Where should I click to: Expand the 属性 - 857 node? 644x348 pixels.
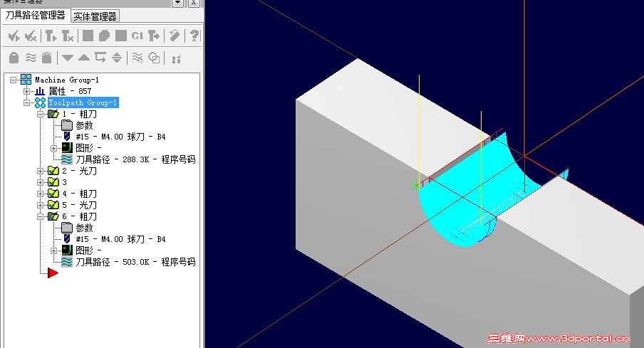(26, 91)
